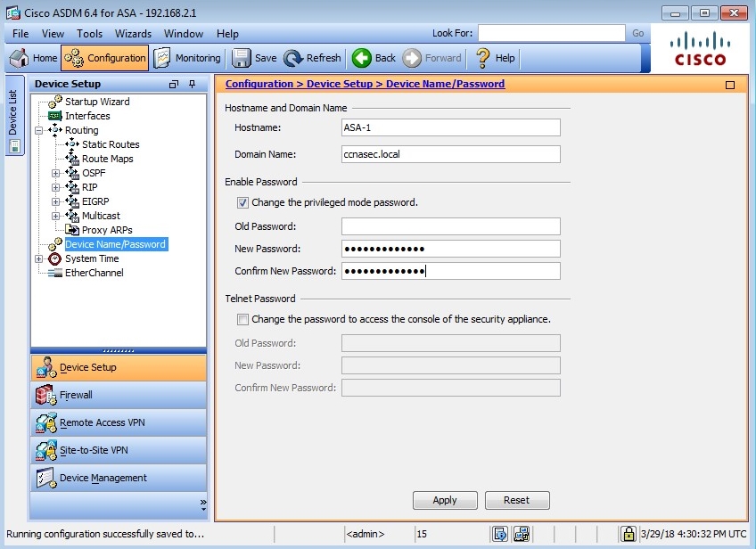
Task: Click the first status bar icon beside 15
Action: pyautogui.click(x=500, y=534)
